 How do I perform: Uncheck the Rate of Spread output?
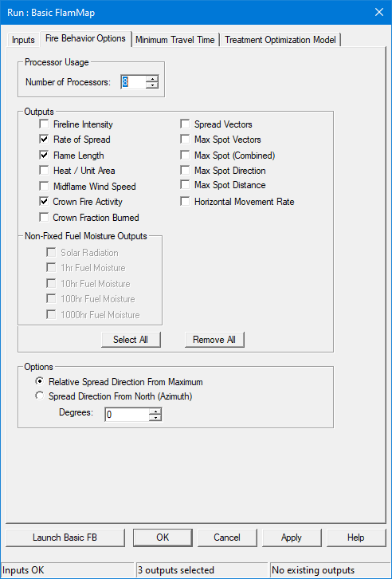(x=44, y=140)
